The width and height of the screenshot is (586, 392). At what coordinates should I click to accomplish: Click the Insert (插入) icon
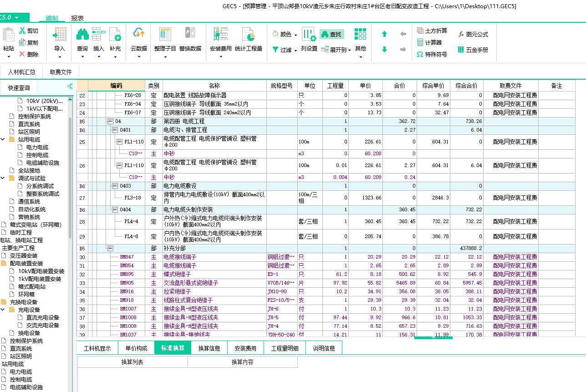tap(98, 34)
